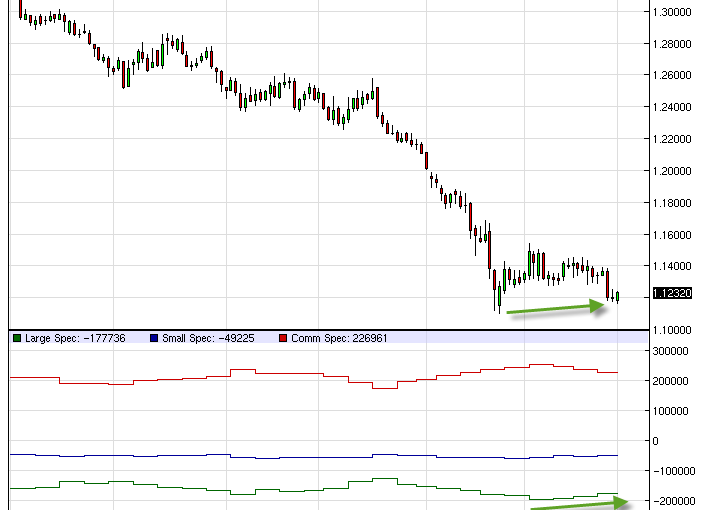
Task: Click the current price tag 1.12320
Action: click(672, 293)
